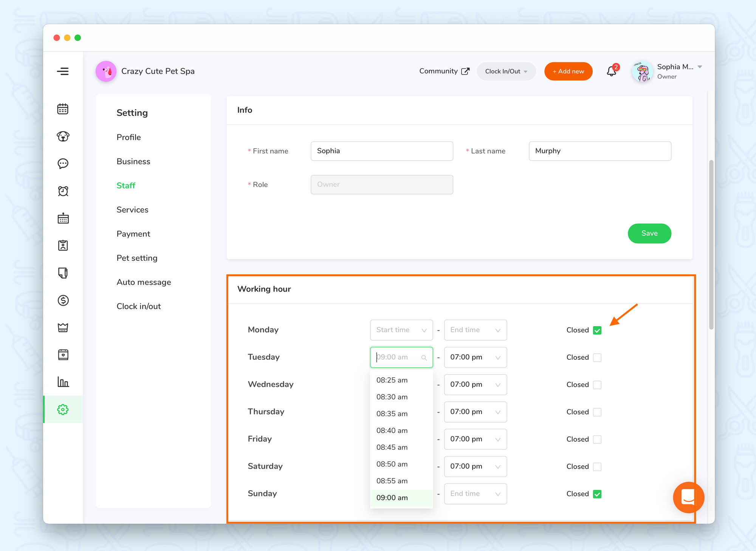Check the Friday Closed checkbox
Image resolution: width=756 pixels, height=551 pixels.
597,439
